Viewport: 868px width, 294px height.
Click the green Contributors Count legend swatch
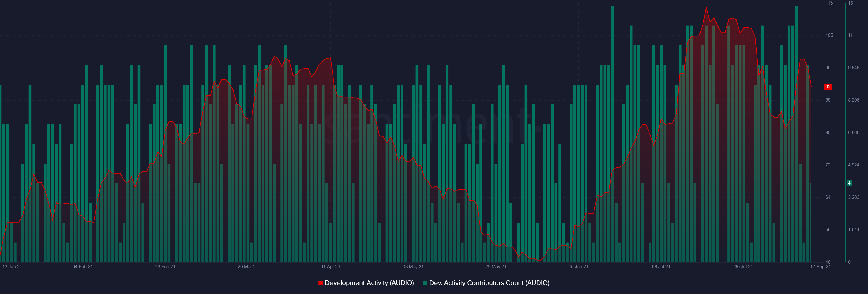[x=425, y=283]
